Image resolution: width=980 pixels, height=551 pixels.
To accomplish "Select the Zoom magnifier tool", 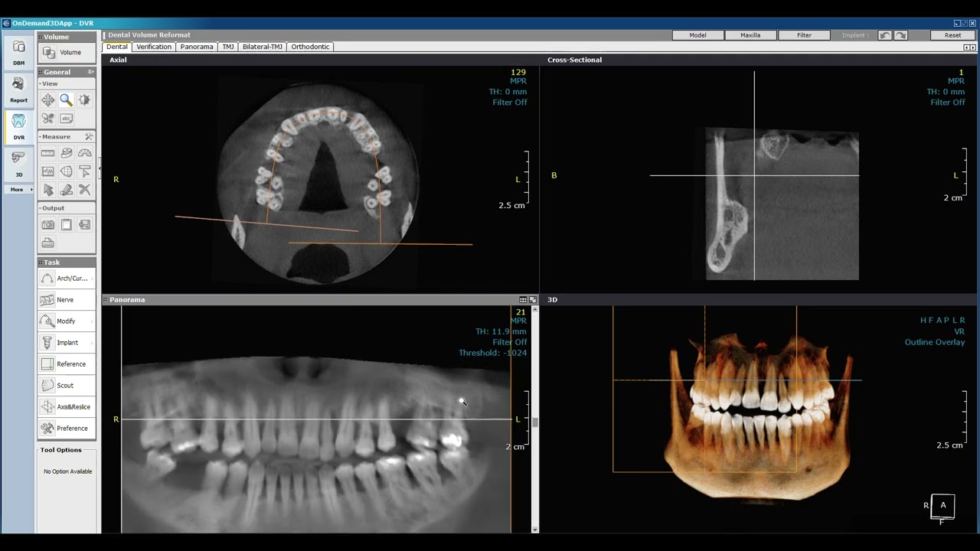I will 67,100.
